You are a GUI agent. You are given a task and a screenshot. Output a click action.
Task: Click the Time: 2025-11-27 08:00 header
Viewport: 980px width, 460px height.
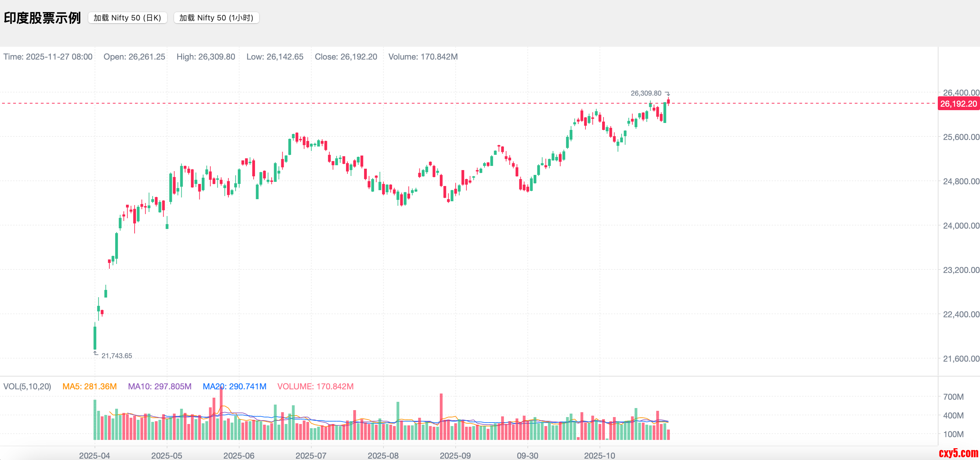(x=48, y=57)
